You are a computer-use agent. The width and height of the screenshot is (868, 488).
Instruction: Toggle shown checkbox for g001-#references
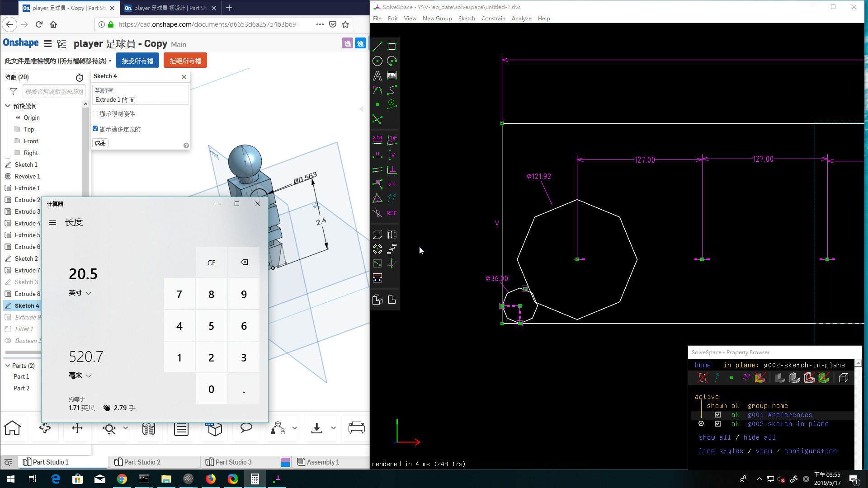tap(717, 415)
